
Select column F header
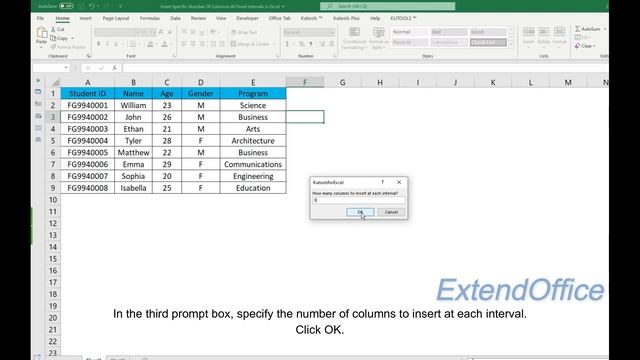coord(305,82)
